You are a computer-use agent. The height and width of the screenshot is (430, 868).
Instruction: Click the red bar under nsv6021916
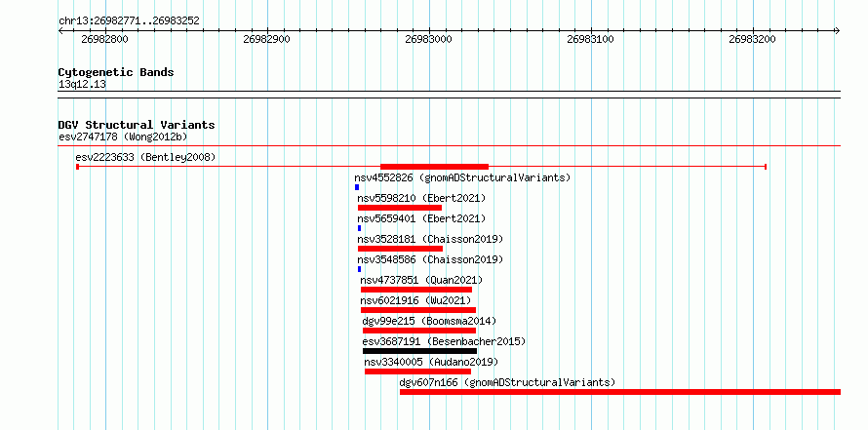[x=418, y=310]
